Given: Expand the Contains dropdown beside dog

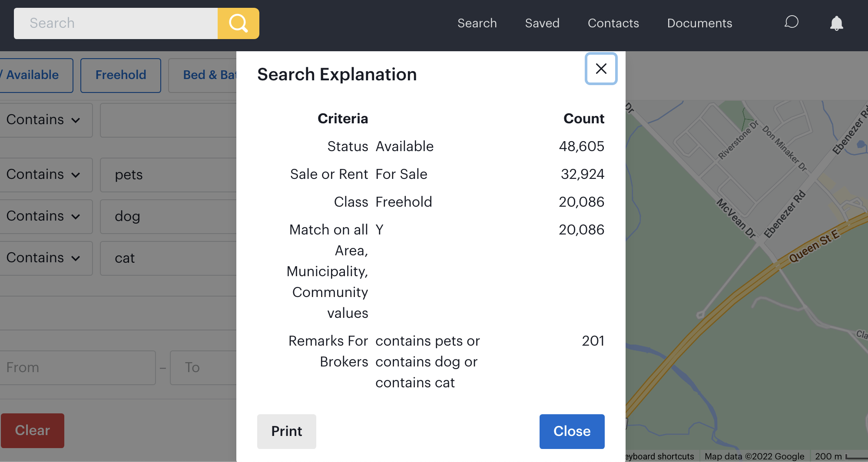Looking at the screenshot, I should (43, 216).
